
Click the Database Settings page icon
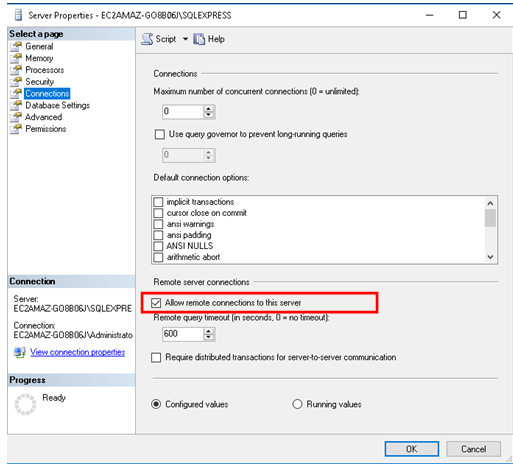[x=16, y=105]
